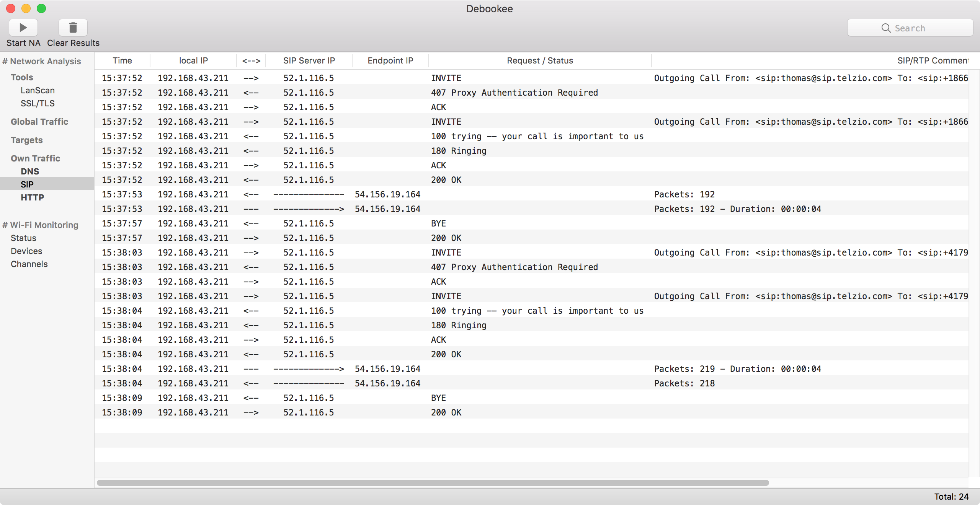Click the Start NA play button

click(23, 27)
